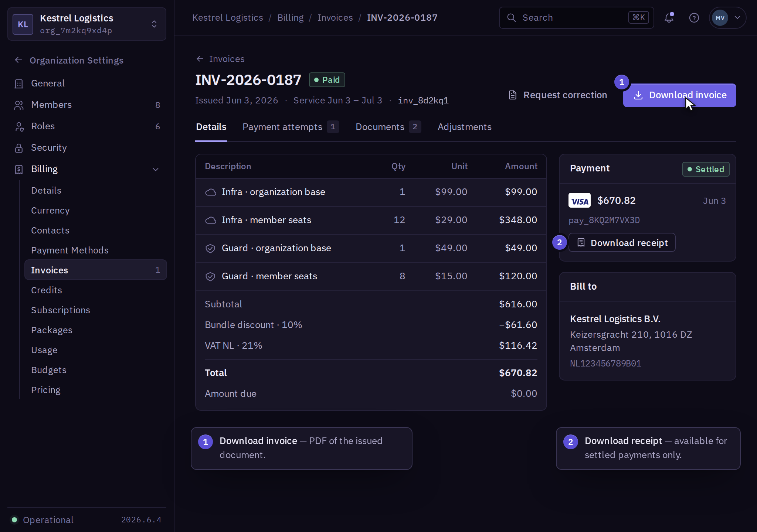The height and width of the screenshot is (532, 757).
Task: Click the Members people icon
Action: tap(19, 105)
